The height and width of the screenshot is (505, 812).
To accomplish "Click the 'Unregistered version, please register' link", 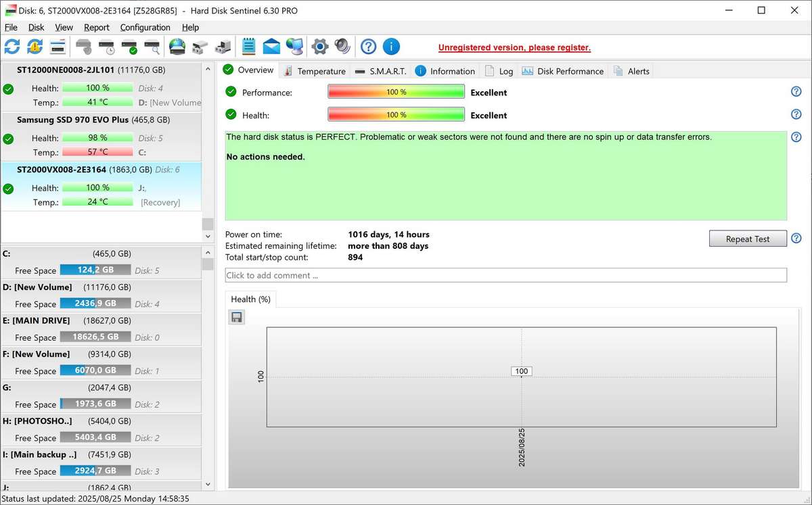I will tap(514, 48).
